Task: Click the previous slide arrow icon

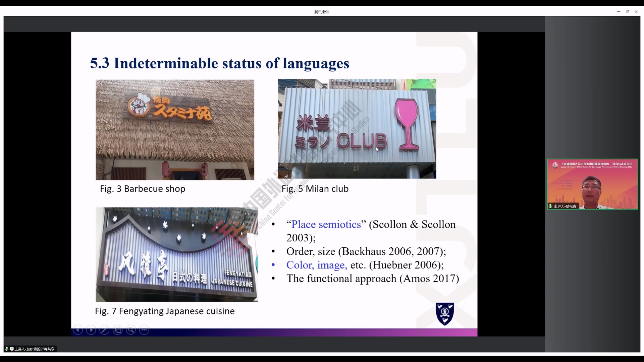Action: [x=78, y=330]
